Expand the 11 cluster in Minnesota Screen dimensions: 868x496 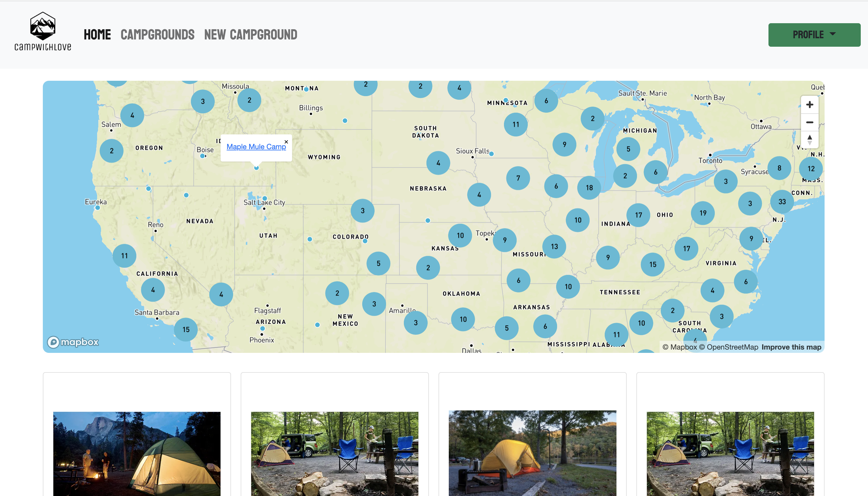pyautogui.click(x=516, y=125)
